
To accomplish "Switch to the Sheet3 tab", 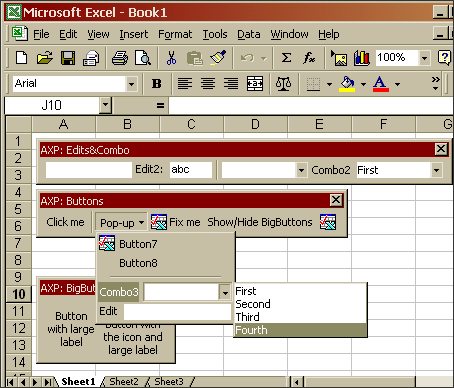I will tap(169, 381).
